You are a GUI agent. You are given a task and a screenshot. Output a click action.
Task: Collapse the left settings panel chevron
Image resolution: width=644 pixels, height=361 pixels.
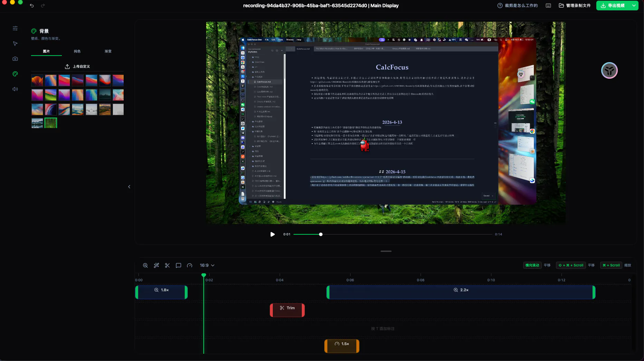pyautogui.click(x=129, y=187)
